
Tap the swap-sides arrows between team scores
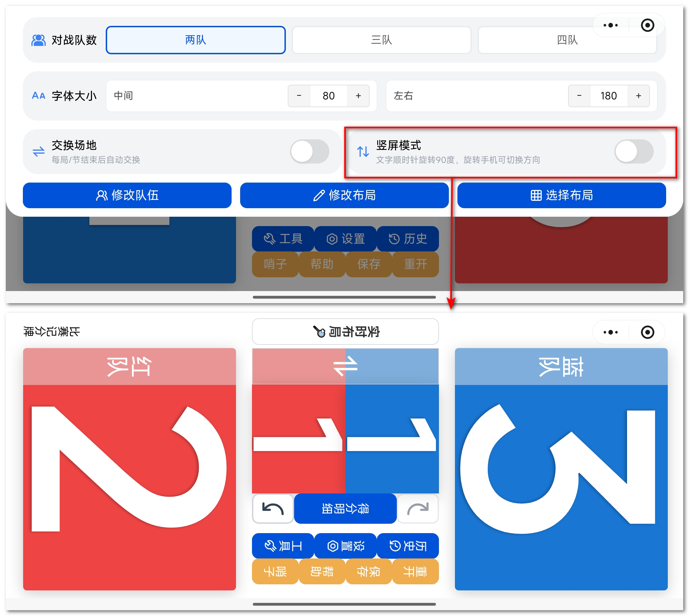(346, 365)
